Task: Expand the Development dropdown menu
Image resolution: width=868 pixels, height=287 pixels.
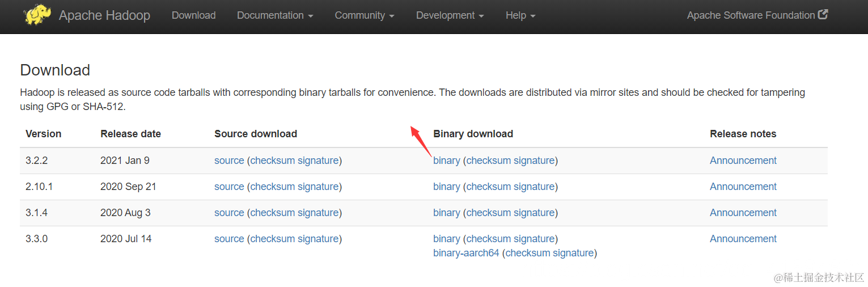Action: click(450, 15)
